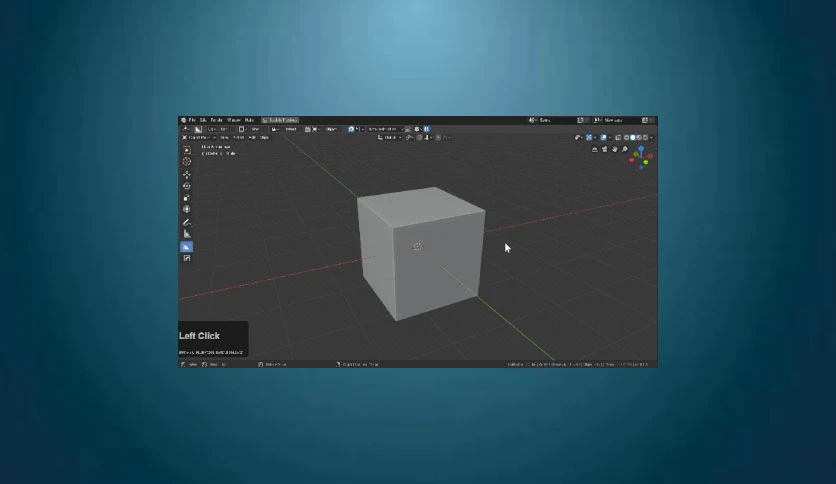Open the Render menu

[x=216, y=120]
